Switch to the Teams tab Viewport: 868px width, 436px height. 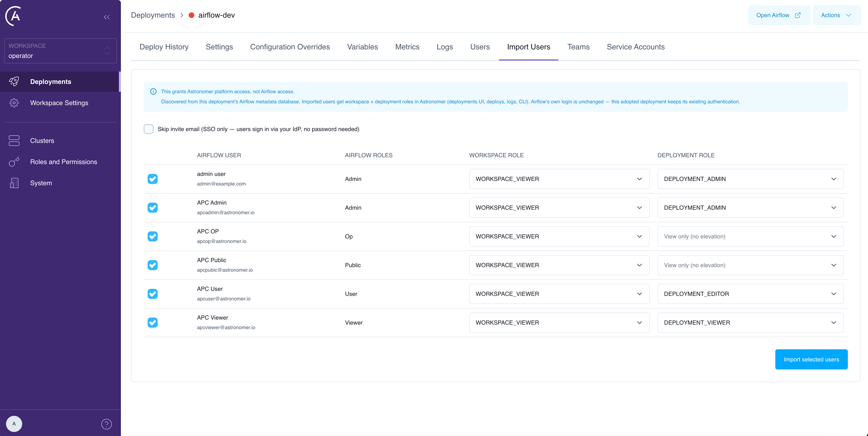point(578,47)
